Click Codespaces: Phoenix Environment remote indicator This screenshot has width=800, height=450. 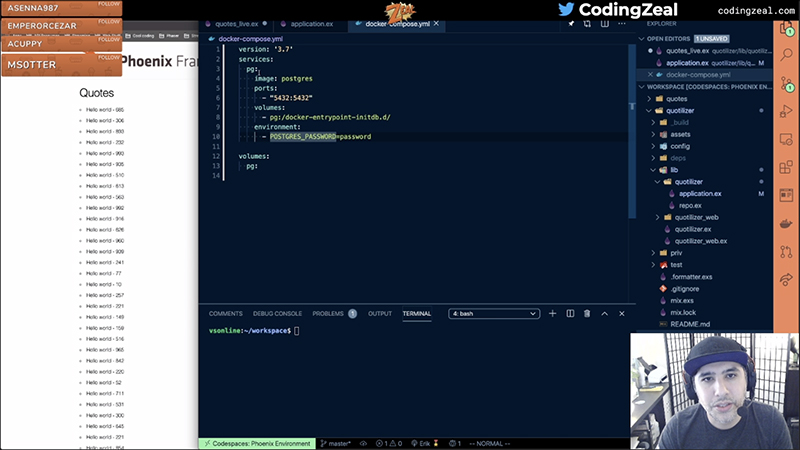[x=257, y=443]
